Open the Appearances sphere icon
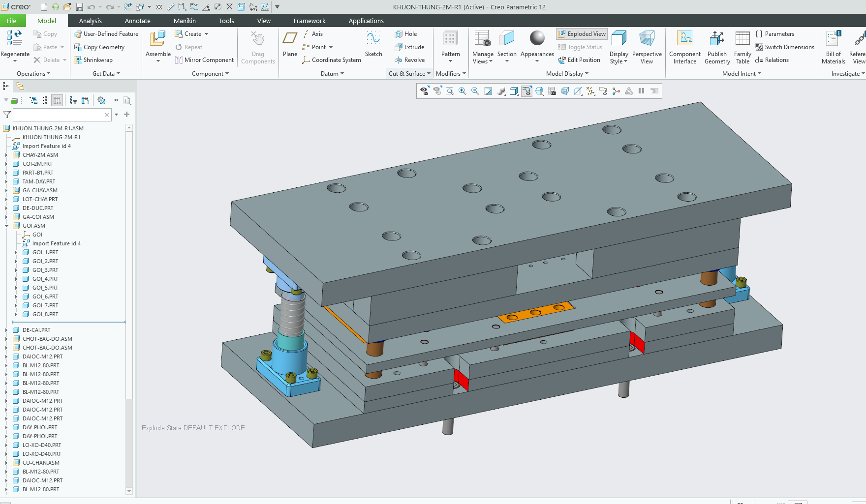 (x=537, y=38)
